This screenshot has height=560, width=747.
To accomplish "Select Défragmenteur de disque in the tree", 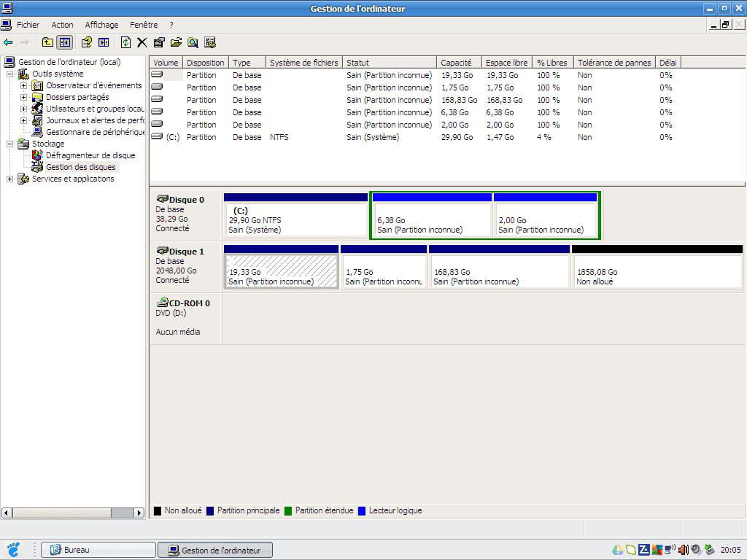I will pyautogui.click(x=90, y=155).
